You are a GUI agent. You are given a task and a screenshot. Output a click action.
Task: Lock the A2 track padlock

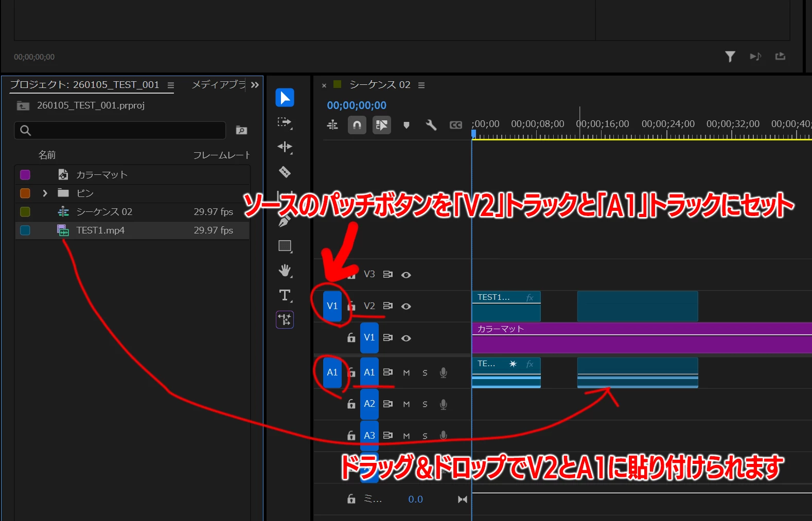351,404
